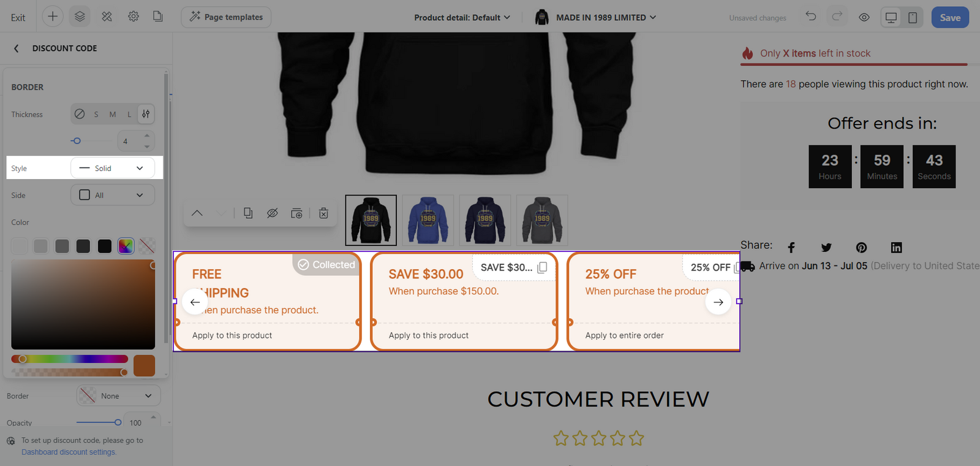Viewport: 980px width, 466px height.
Task: Select no border thickness option
Action: coord(80,114)
